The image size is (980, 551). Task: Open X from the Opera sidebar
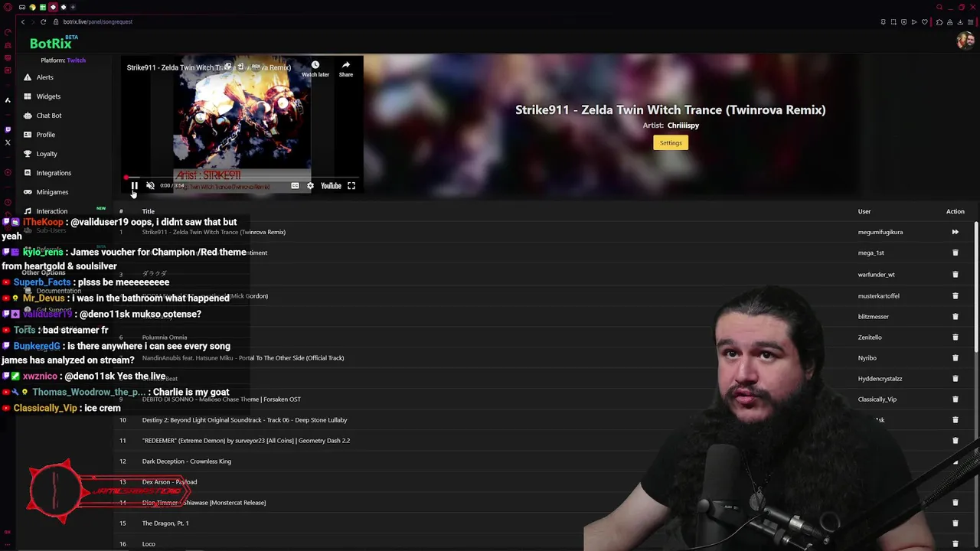pos(8,142)
